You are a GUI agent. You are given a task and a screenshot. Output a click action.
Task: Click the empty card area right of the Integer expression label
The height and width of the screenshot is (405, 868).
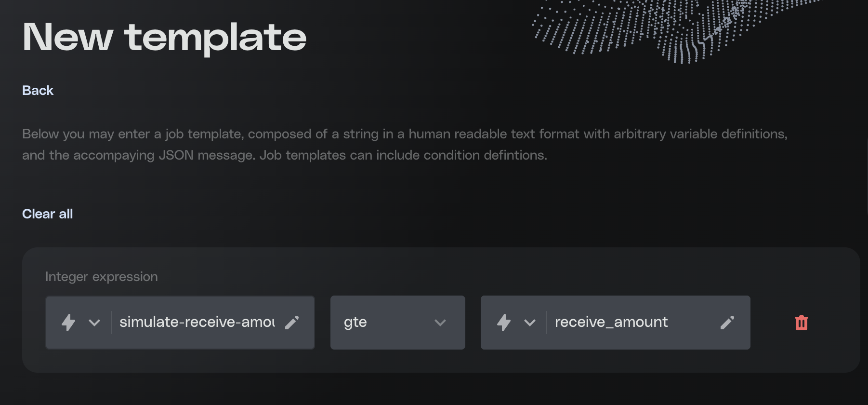click(482, 277)
